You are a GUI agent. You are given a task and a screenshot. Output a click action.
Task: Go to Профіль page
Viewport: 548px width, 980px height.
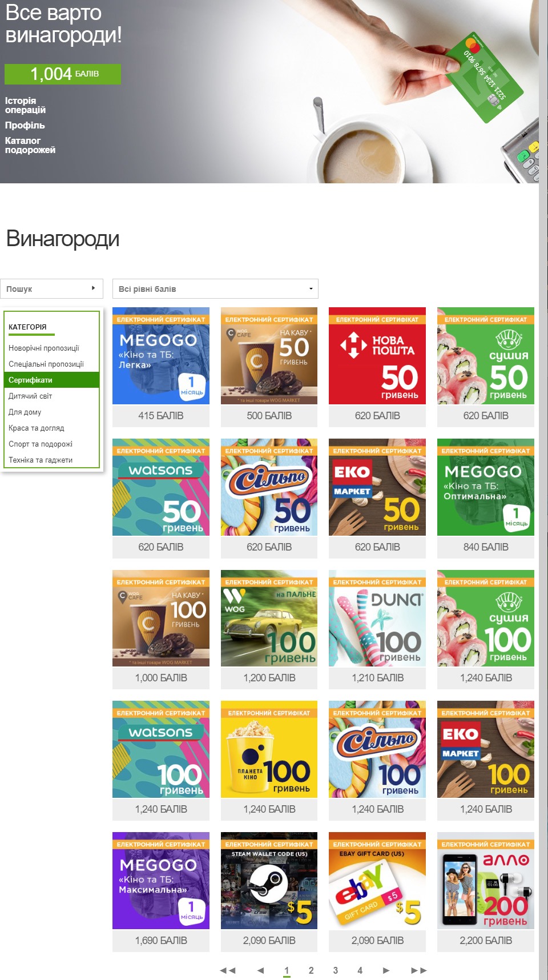tap(25, 125)
